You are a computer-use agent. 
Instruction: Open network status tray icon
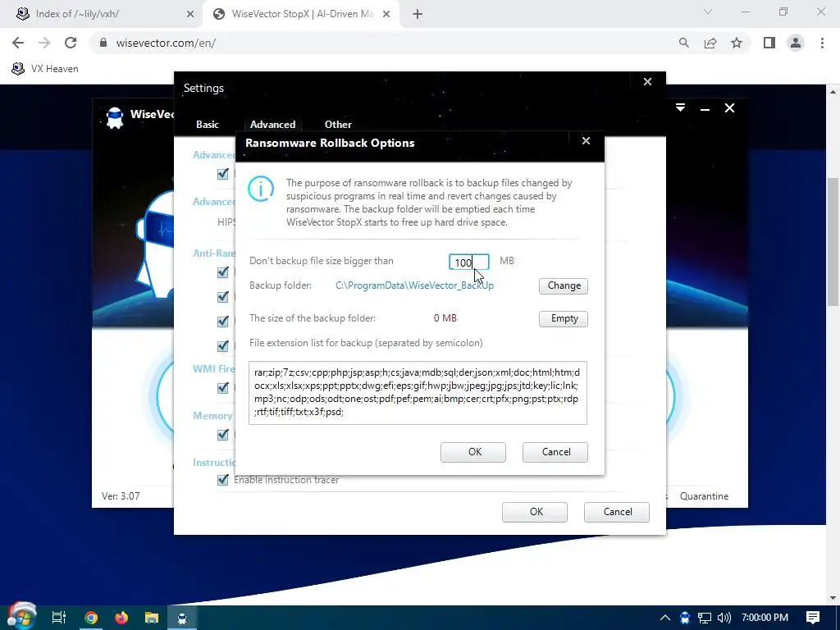[705, 618]
